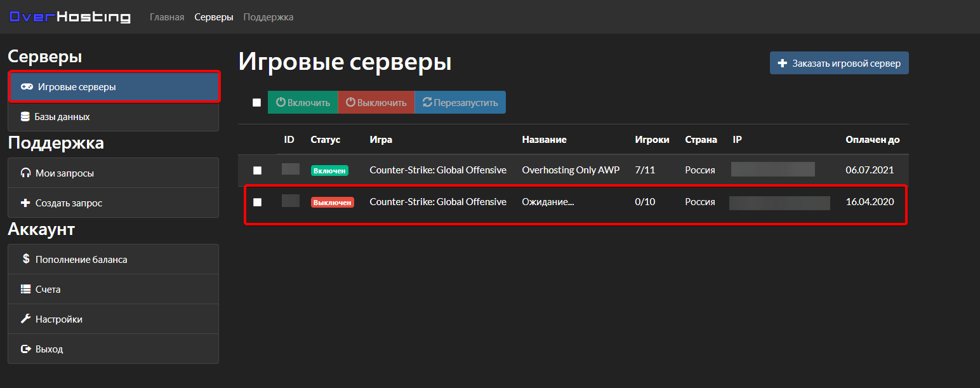Click Россия in the 0/10 row
The image size is (980, 388).
point(700,201)
